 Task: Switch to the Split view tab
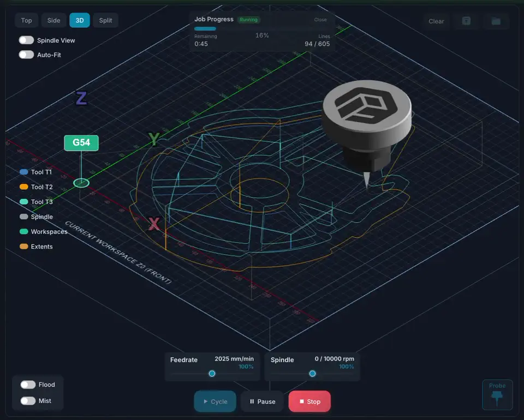(x=105, y=20)
